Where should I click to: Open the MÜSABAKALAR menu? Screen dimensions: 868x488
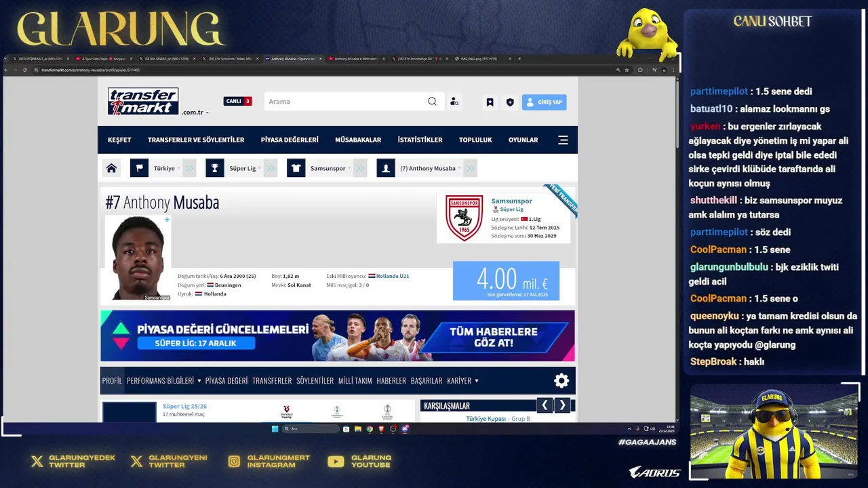click(x=358, y=140)
